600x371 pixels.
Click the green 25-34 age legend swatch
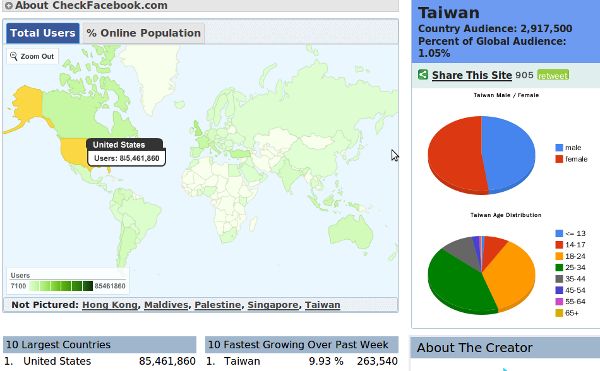point(559,267)
